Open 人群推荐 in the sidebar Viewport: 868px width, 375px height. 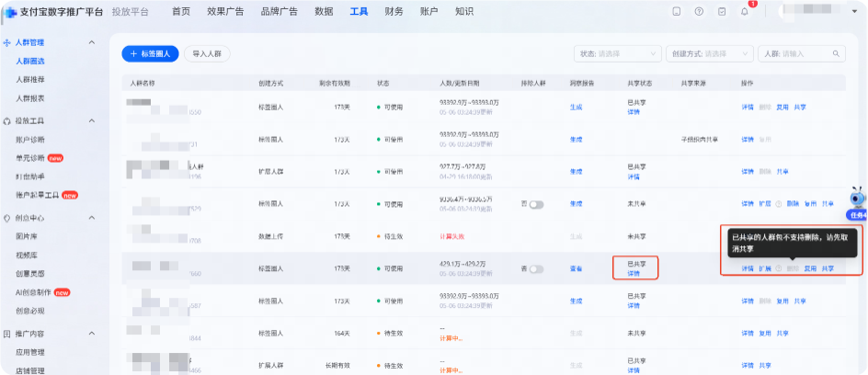coord(30,80)
